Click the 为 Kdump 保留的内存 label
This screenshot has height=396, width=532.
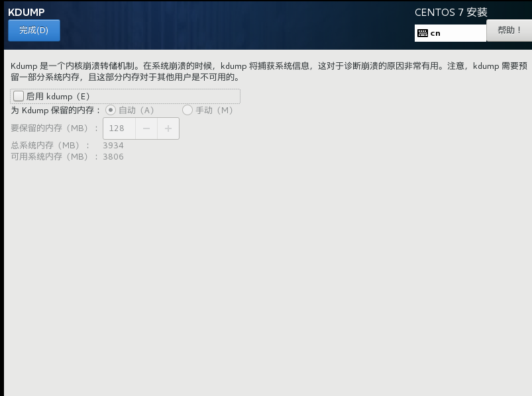(x=56, y=110)
